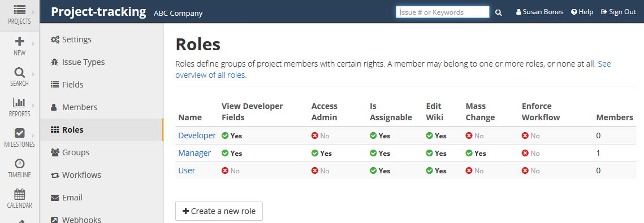The image size is (644, 223).
Task: Open Milestones checkmark icon
Action: 19,133
